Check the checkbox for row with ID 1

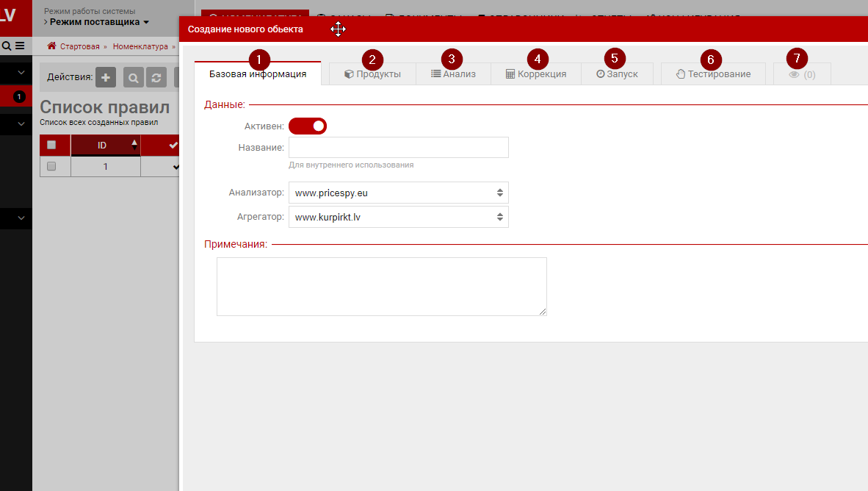point(51,167)
